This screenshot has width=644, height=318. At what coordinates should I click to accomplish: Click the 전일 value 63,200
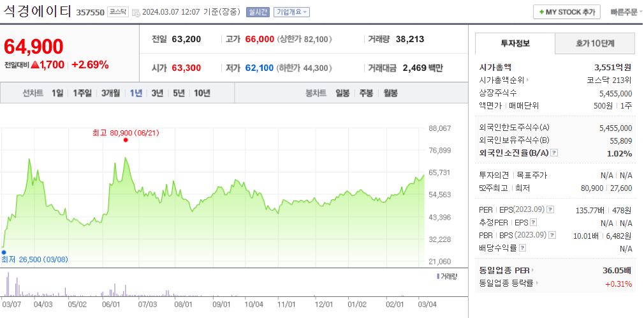[186, 40]
